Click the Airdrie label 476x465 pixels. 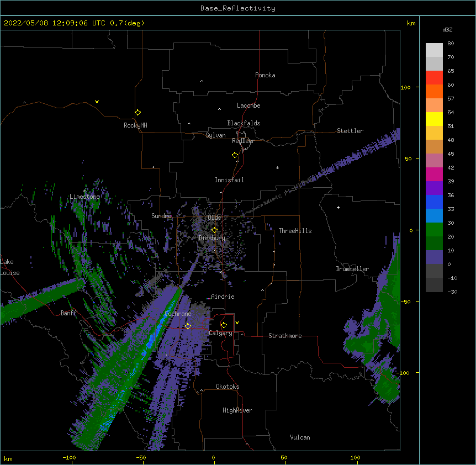(223, 297)
